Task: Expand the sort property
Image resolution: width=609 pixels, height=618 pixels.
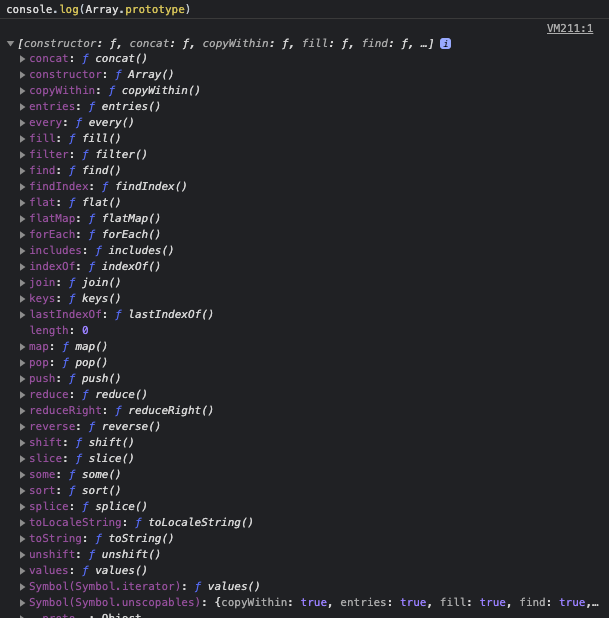Action: (x=22, y=491)
